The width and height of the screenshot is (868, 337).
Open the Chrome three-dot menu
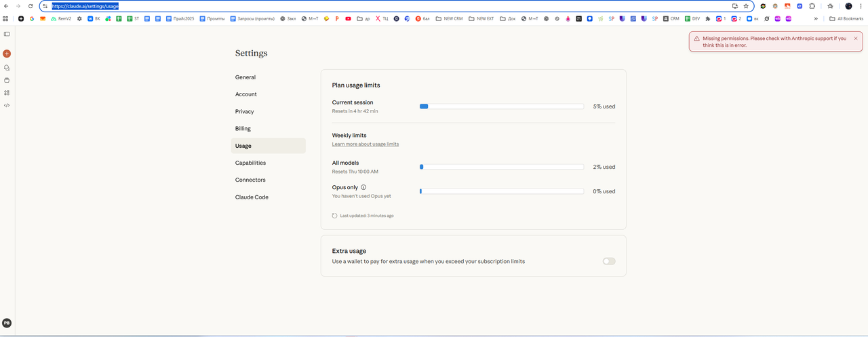862,6
